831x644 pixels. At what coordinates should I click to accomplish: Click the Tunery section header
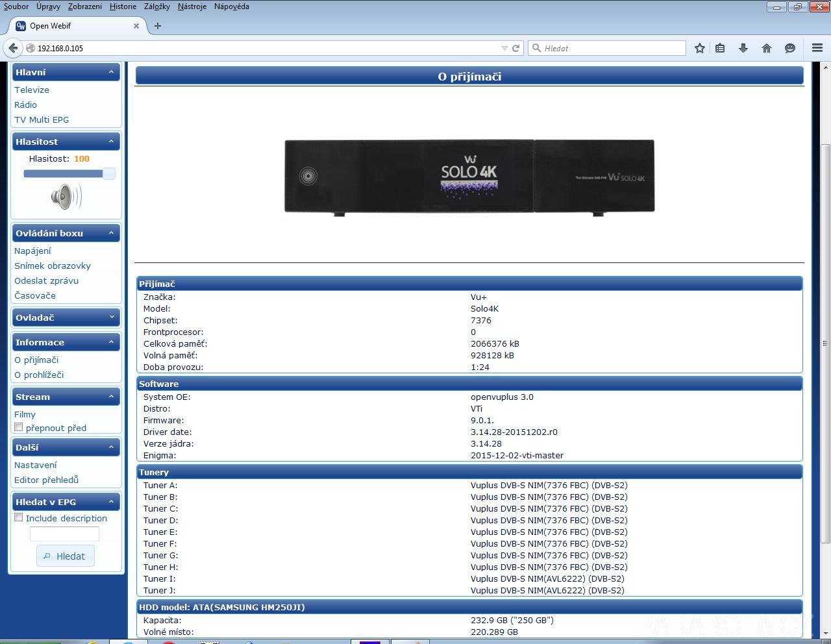[x=469, y=472]
